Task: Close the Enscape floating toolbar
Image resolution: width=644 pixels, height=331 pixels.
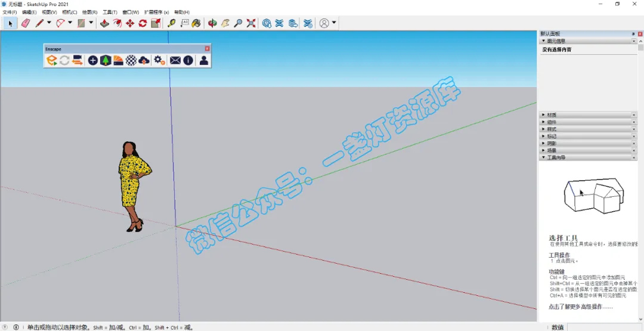Action: (207, 48)
